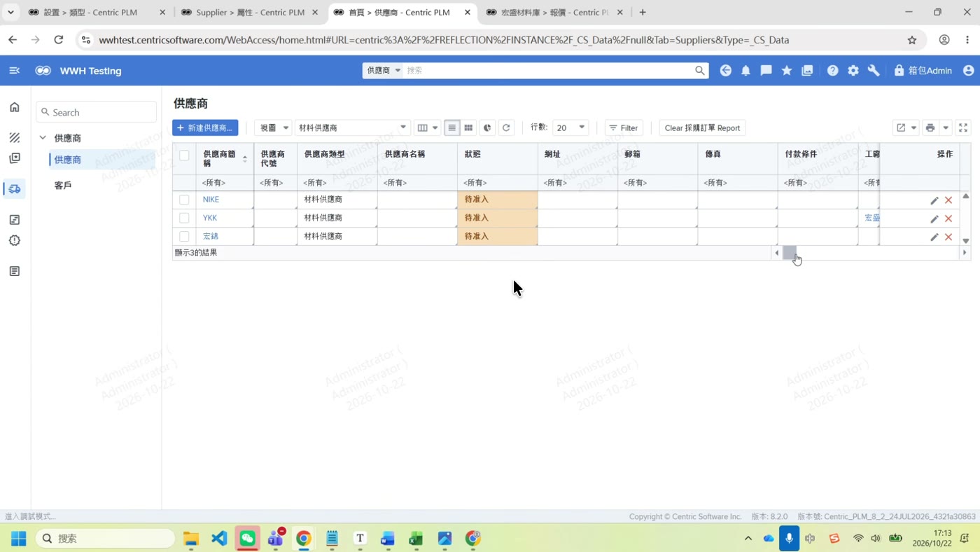
Task: Click the sourcing truck icon in sidebar
Action: 15,188
